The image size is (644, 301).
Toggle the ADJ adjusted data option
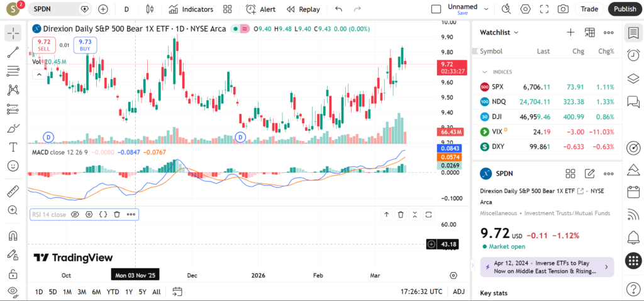click(458, 292)
